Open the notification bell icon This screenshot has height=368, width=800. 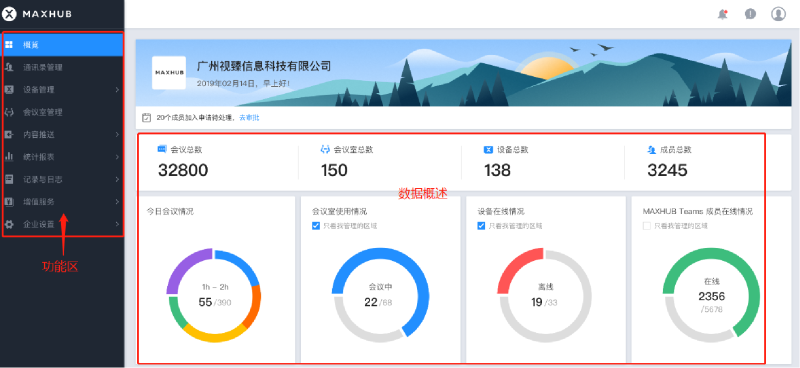722,14
